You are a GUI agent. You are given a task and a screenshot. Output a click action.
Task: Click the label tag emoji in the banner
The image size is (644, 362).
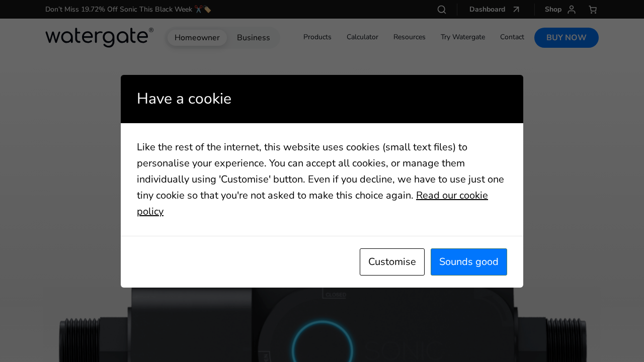(x=207, y=8)
